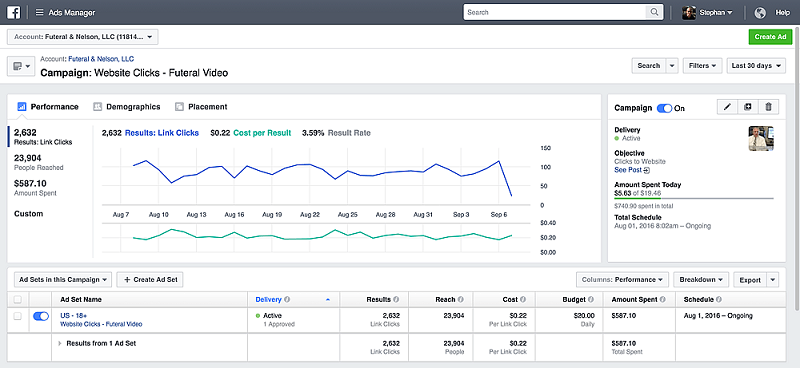The height and width of the screenshot is (368, 800).
Task: Expand Results from 1 Ad Set row
Action: [x=60, y=344]
